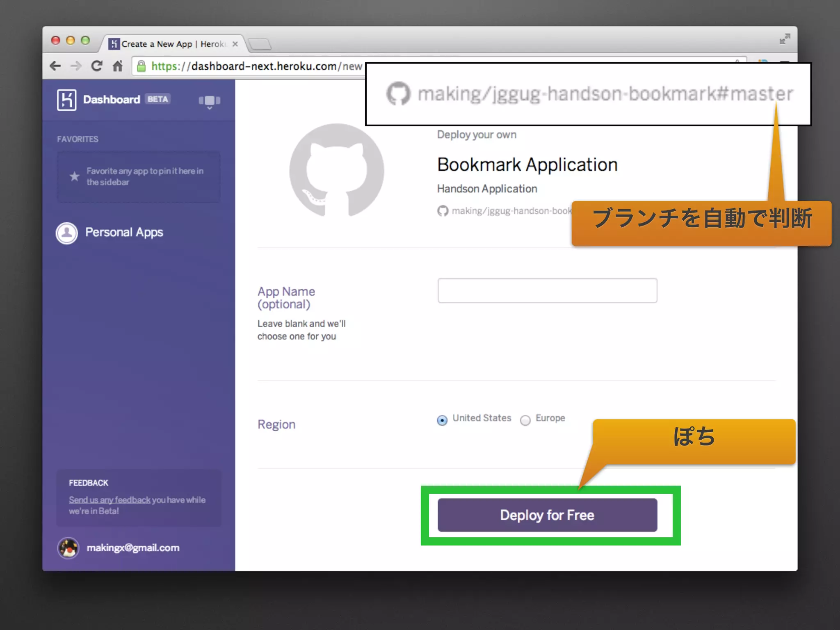Select the Create a New App tab
840x630 pixels.
point(172,44)
